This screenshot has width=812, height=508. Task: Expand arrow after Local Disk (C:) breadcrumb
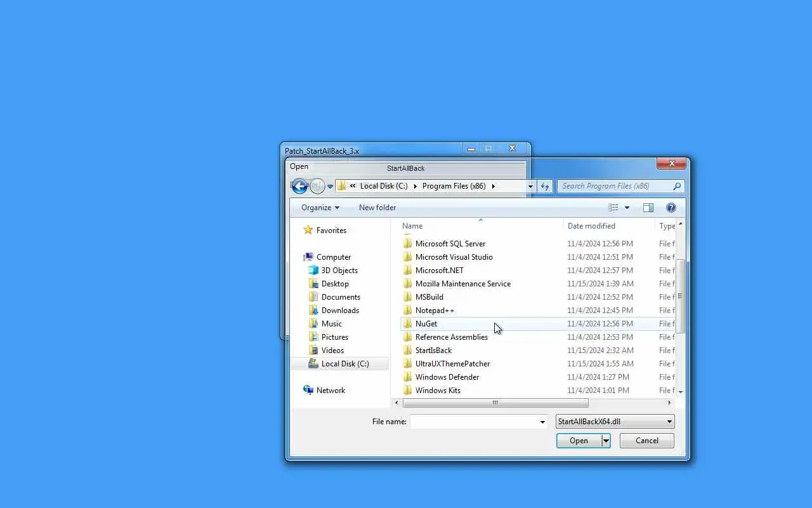(x=416, y=186)
